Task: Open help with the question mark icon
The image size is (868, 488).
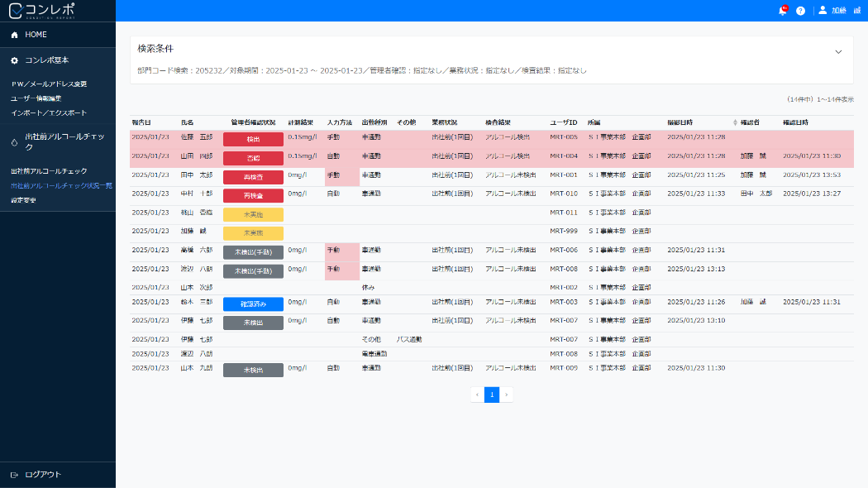Action: (800, 11)
